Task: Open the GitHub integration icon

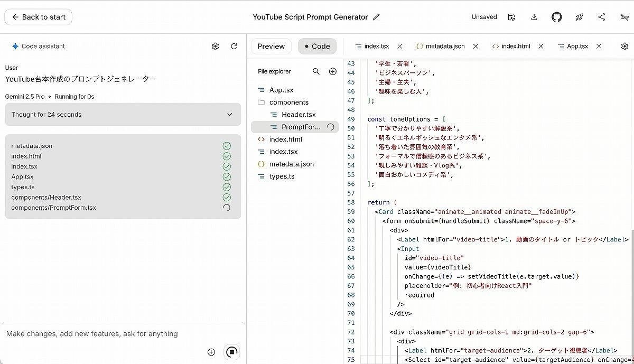Action: [x=557, y=17]
